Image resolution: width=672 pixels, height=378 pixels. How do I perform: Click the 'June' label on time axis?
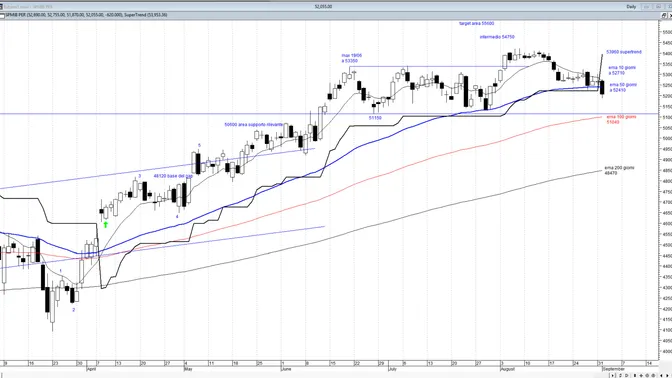click(x=286, y=369)
